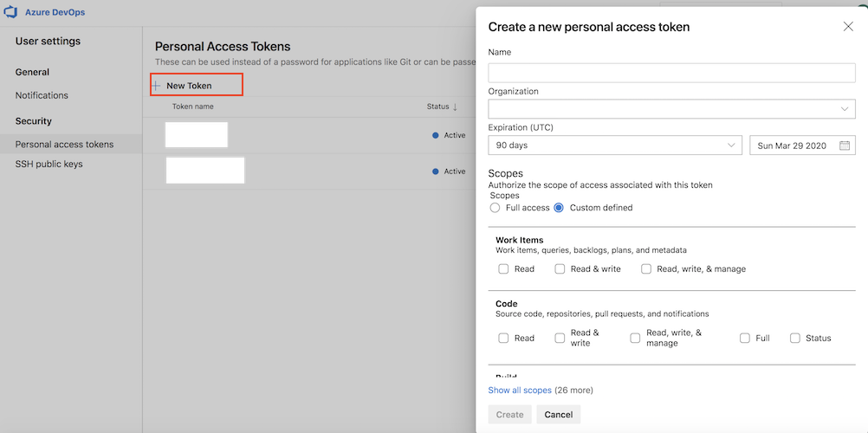Click Show all scopes link
This screenshot has height=433, width=868.
pos(520,391)
